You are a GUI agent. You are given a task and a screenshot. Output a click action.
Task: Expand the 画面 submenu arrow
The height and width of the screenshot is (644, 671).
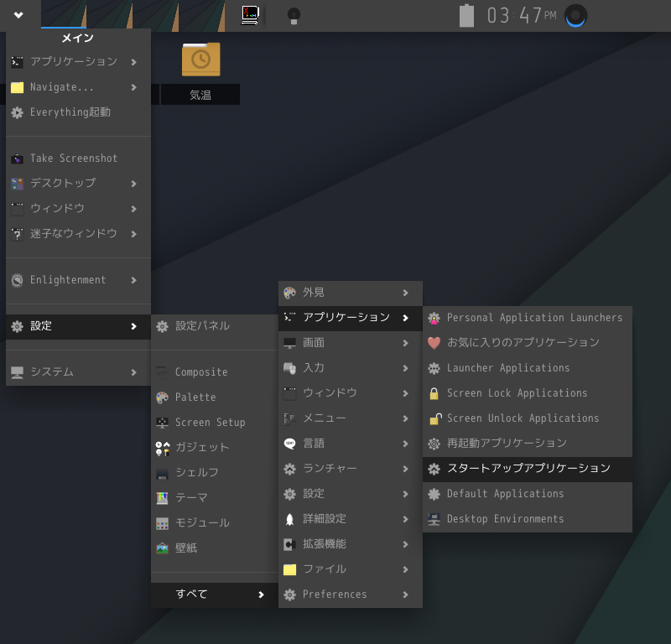click(406, 343)
